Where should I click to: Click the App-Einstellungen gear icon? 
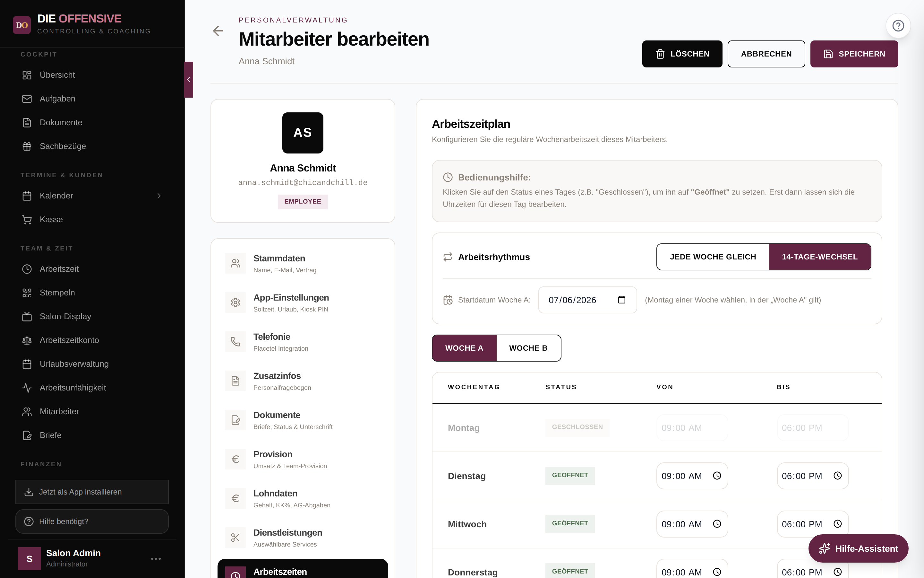click(x=235, y=302)
